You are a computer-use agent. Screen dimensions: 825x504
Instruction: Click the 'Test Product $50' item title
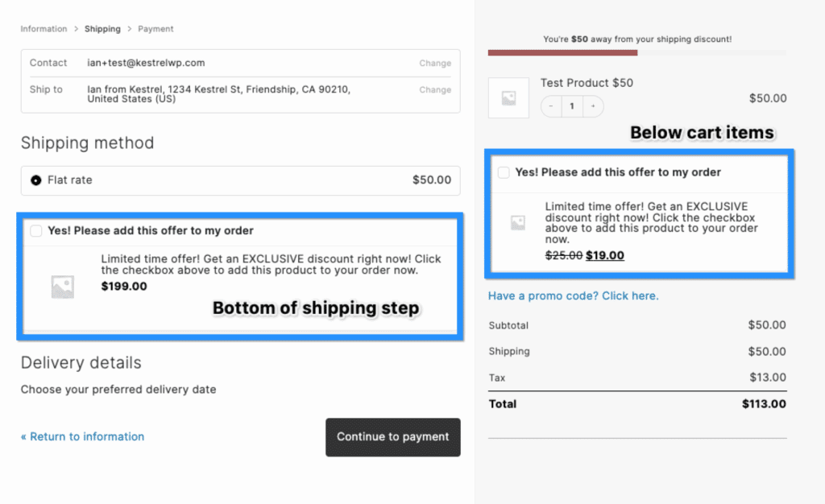[x=587, y=83]
